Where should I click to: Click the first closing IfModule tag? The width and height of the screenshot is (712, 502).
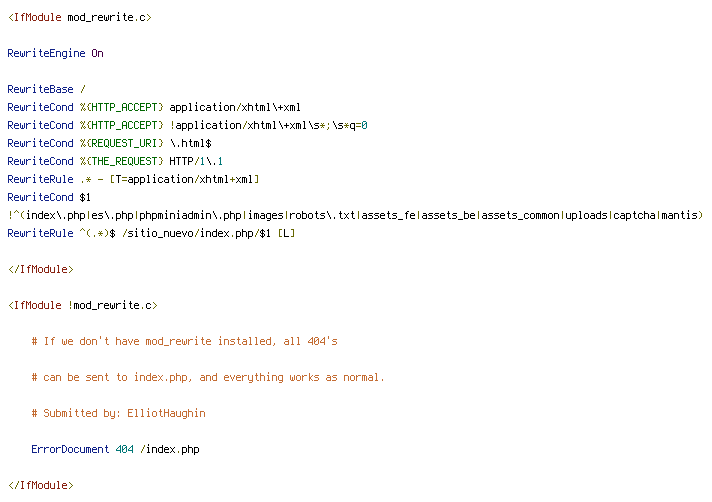[41, 269]
